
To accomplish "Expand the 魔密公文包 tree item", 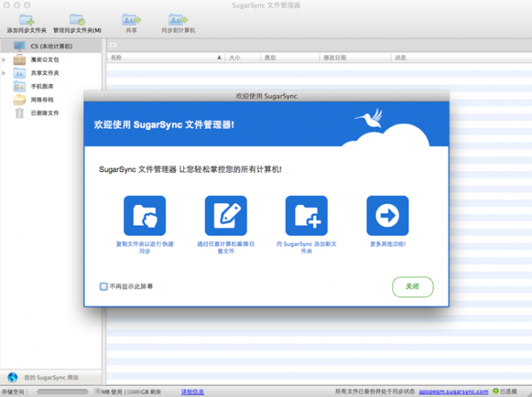I will pos(5,60).
